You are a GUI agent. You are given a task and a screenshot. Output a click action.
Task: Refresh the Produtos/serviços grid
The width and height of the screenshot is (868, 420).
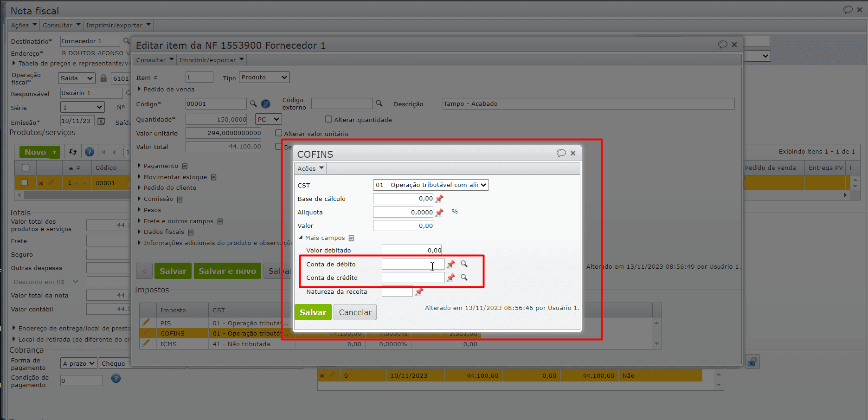(x=73, y=152)
